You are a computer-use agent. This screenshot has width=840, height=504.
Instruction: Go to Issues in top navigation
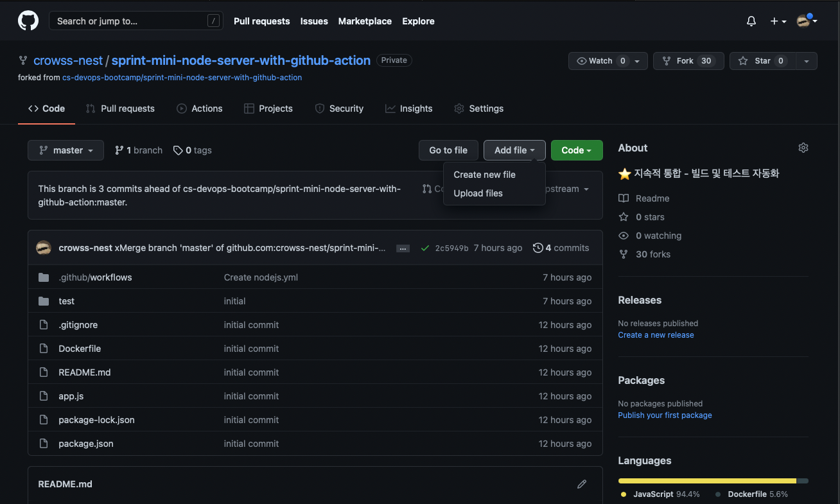(314, 21)
